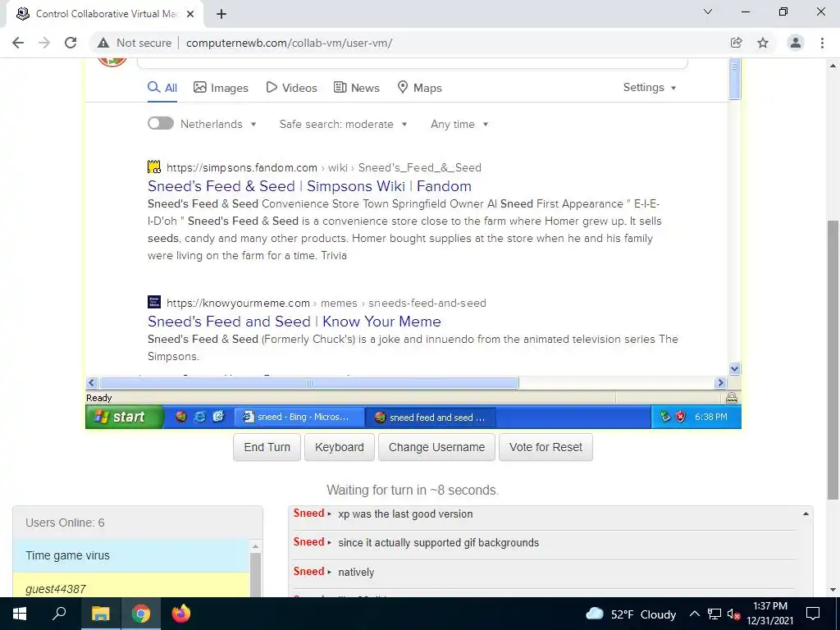
Task: Click the XP tray clock showing 6:38 PM
Action: [711, 417]
